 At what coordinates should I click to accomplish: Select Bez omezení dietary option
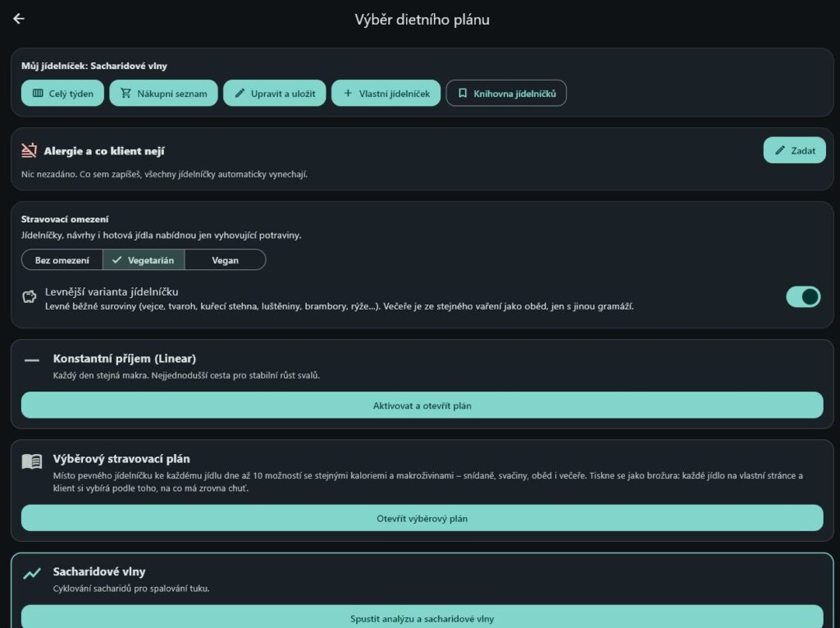62,260
